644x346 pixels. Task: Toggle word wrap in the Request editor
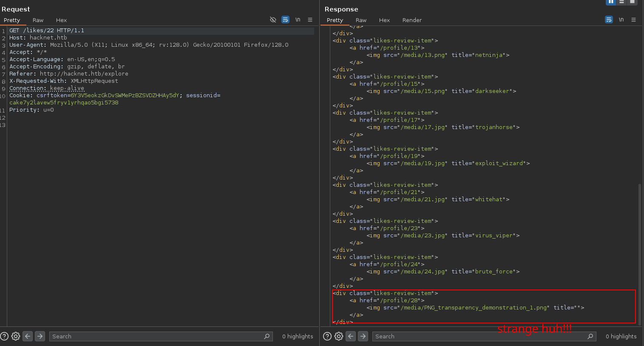pos(285,20)
